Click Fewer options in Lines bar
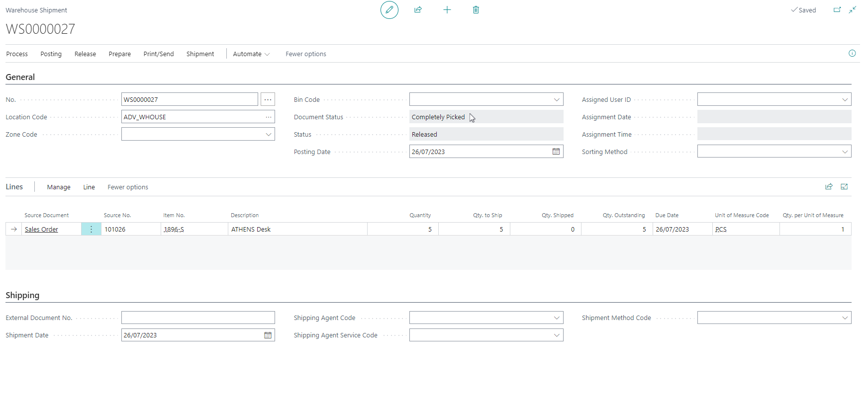The height and width of the screenshot is (403, 868). 128,187
